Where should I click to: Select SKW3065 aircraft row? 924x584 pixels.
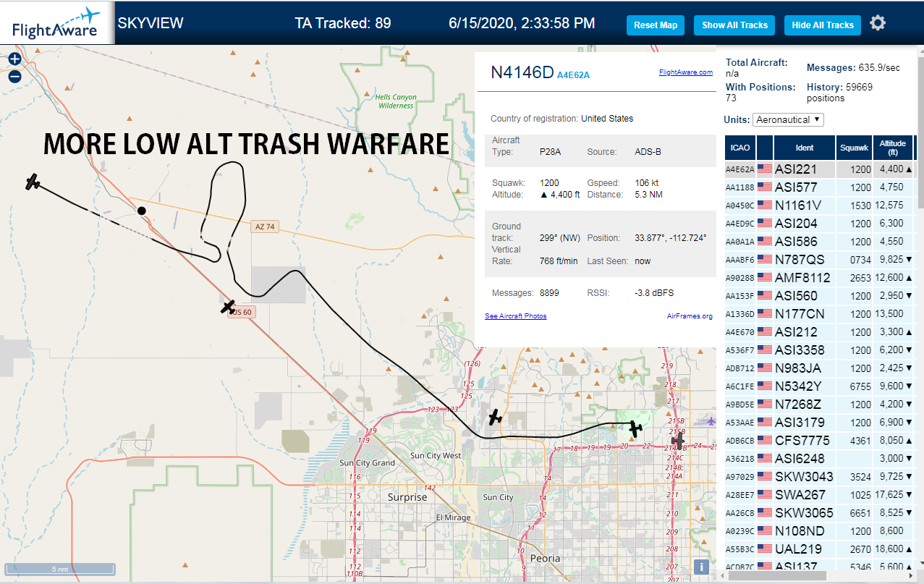pos(819,513)
